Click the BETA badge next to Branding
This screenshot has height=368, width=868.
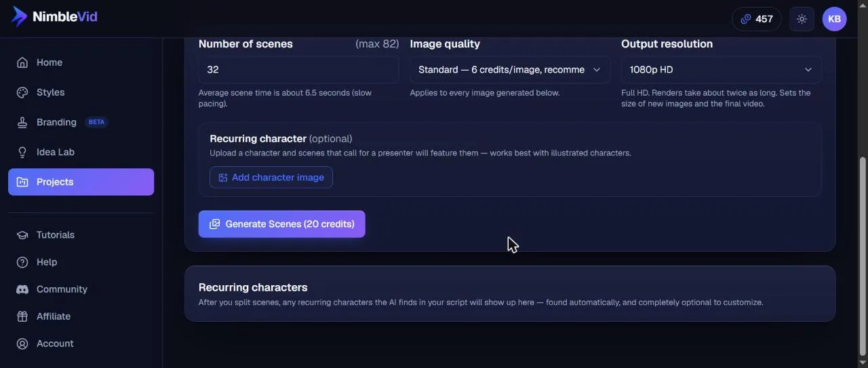[x=96, y=122]
